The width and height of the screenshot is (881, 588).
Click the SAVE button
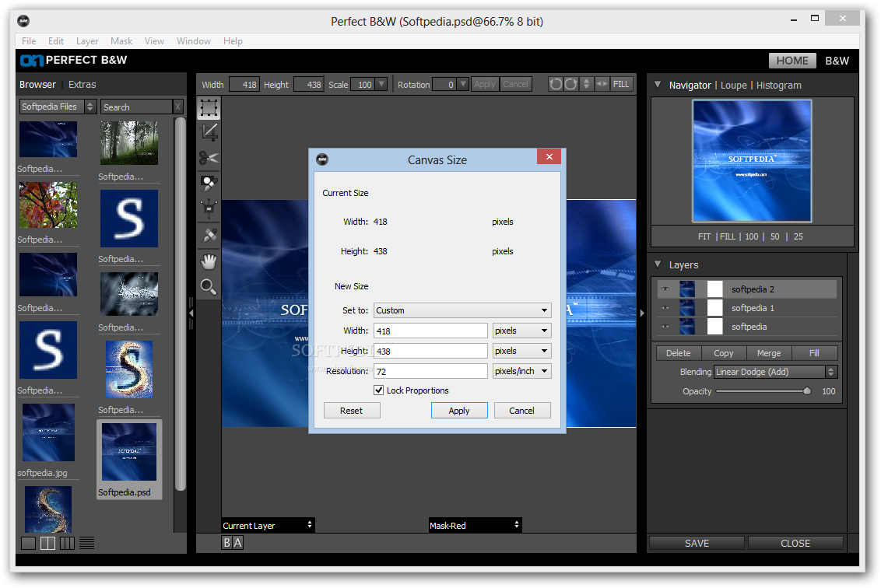click(x=697, y=543)
